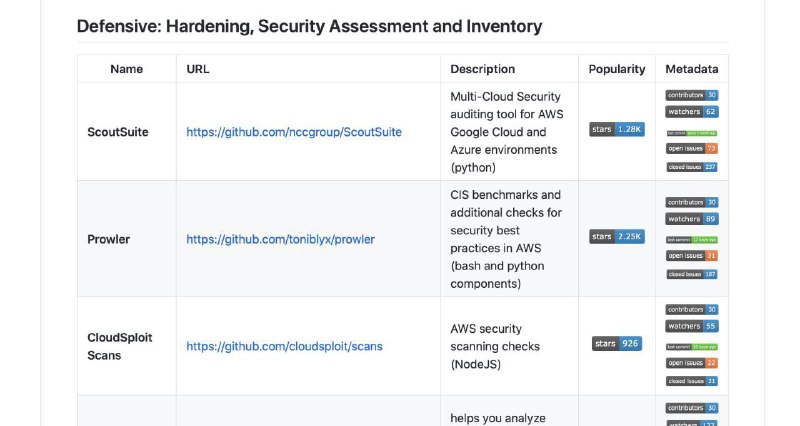
Task: Click the Prowler contributors badge
Action: 692,203
